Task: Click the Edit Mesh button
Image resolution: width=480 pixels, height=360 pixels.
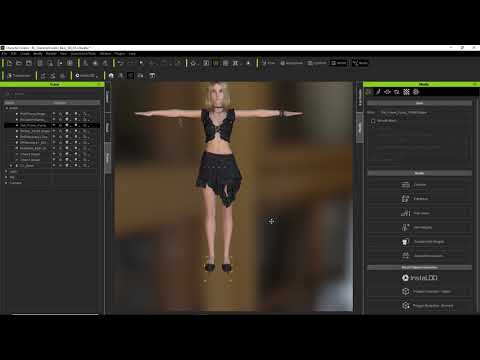Action: tap(419, 213)
